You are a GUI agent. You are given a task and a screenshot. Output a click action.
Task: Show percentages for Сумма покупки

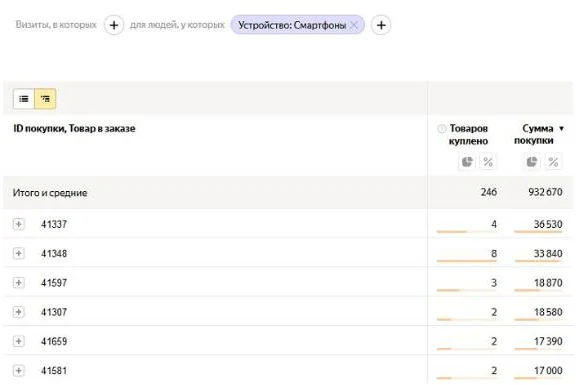pos(553,162)
